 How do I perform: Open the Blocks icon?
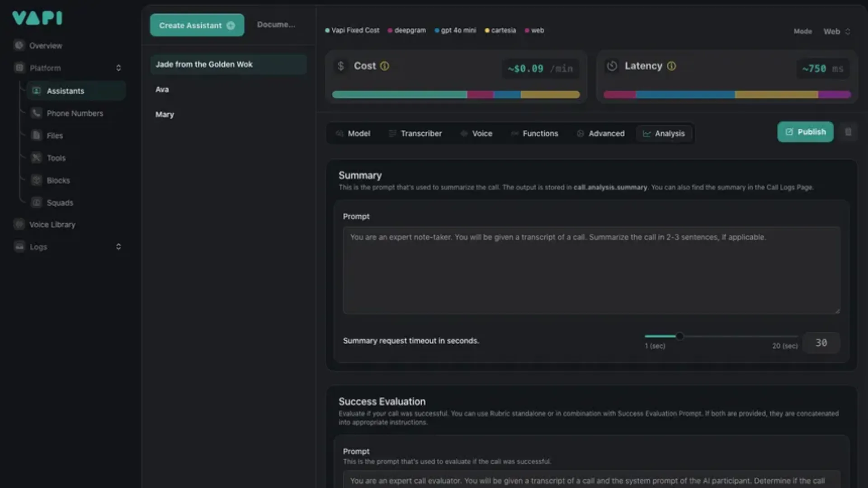pos(37,180)
